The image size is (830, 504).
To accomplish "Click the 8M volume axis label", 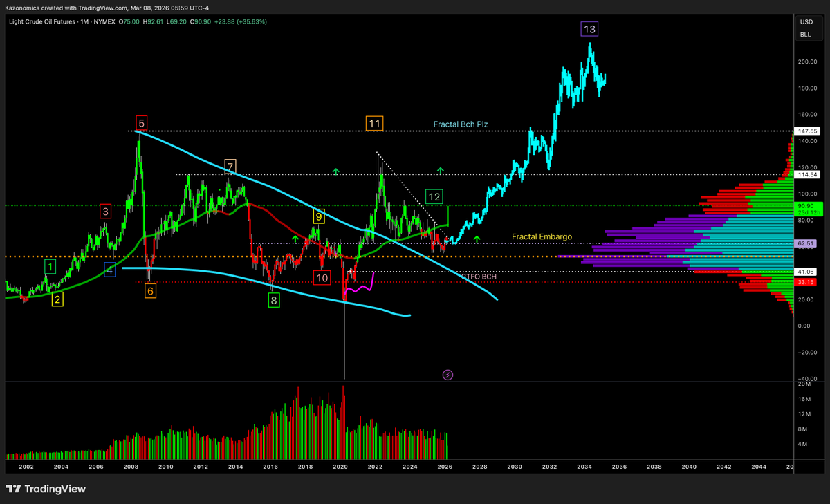I will [x=803, y=429].
